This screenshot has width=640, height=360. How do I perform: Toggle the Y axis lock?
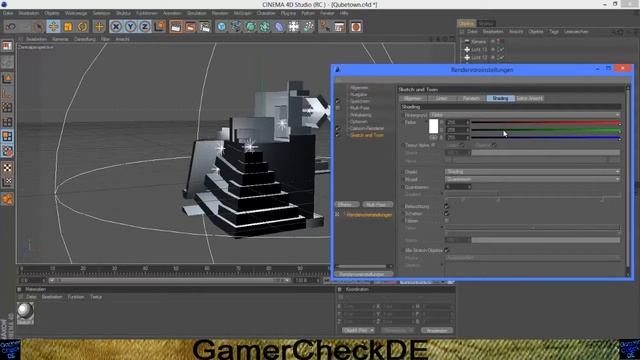click(130, 27)
